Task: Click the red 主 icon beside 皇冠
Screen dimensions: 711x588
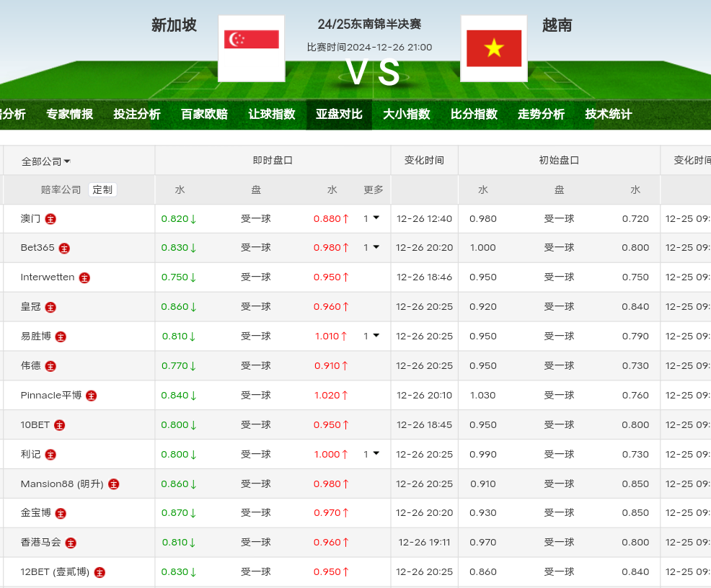Action: 50,307
